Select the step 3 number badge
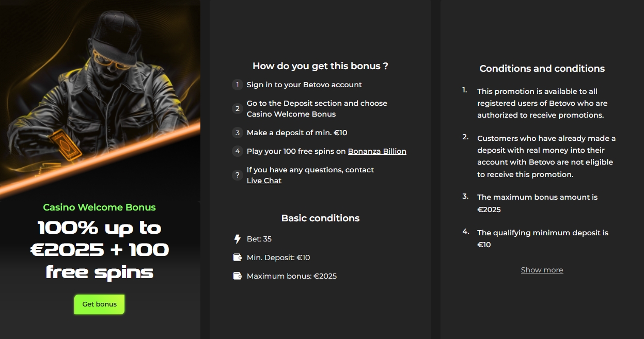The image size is (644, 339). pos(238,133)
